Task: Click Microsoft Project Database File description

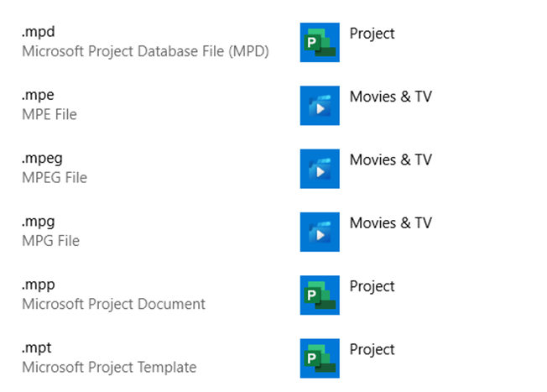Action: 145,51
